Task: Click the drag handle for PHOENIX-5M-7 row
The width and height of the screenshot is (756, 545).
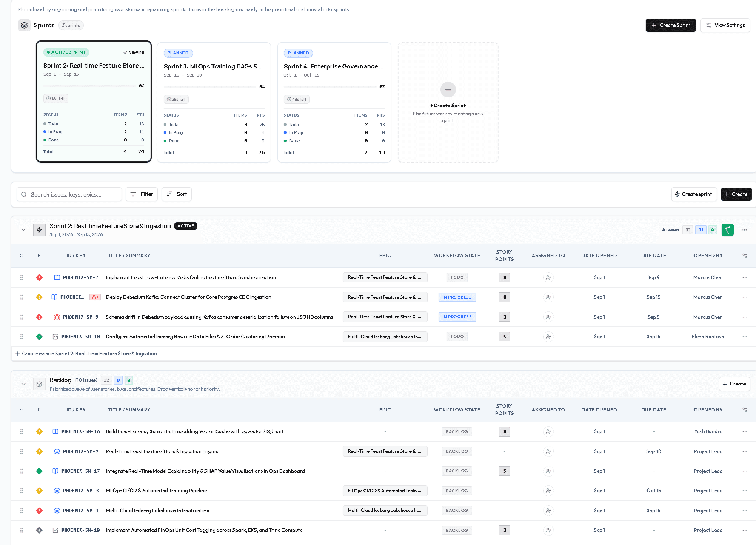Action: click(22, 277)
